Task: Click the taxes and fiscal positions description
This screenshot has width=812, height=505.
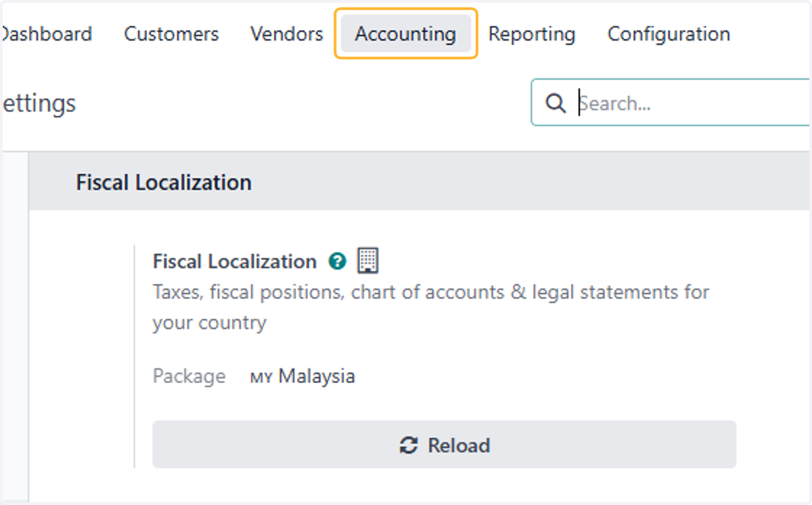Action: point(431,307)
